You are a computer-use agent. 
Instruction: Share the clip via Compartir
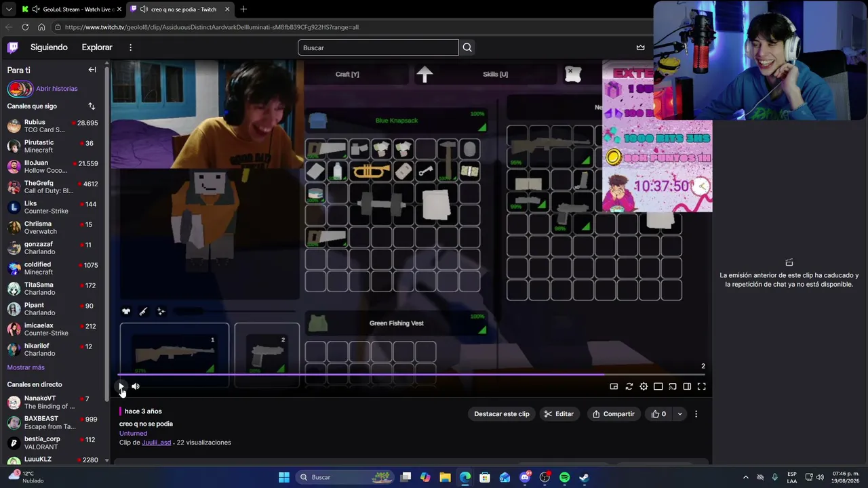[614, 414]
